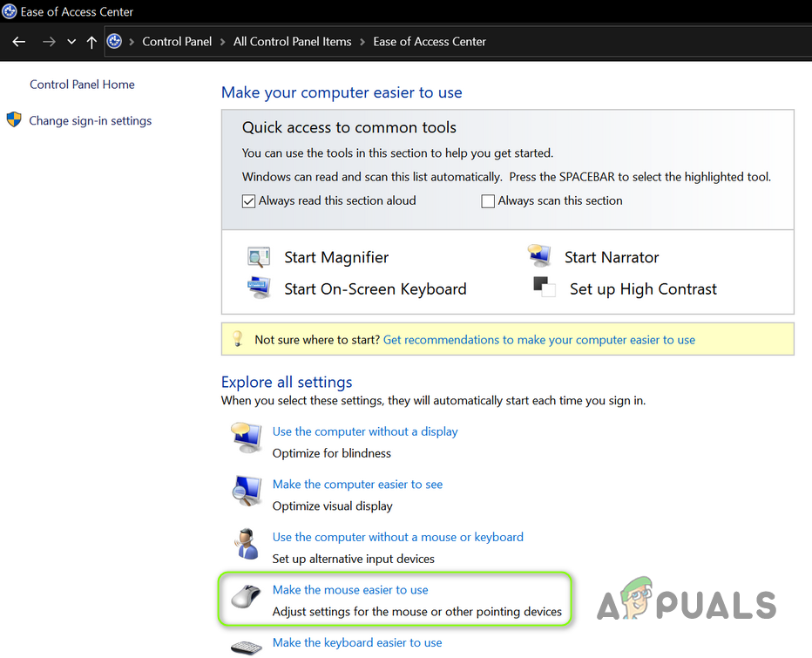Viewport: 812px width, 658px height.
Task: Click the High Contrast icon
Action: 545,287
